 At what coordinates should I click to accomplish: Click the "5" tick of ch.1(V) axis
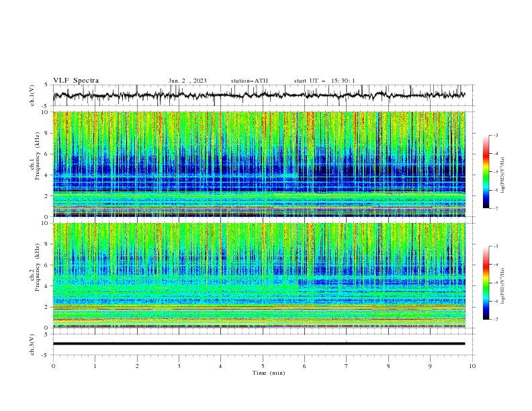[48, 85]
